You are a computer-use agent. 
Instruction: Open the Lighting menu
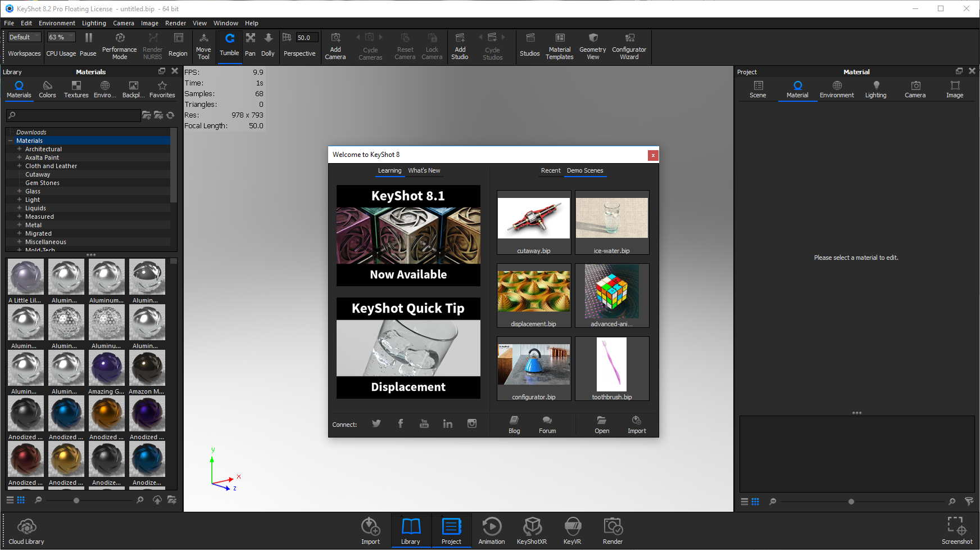click(94, 23)
